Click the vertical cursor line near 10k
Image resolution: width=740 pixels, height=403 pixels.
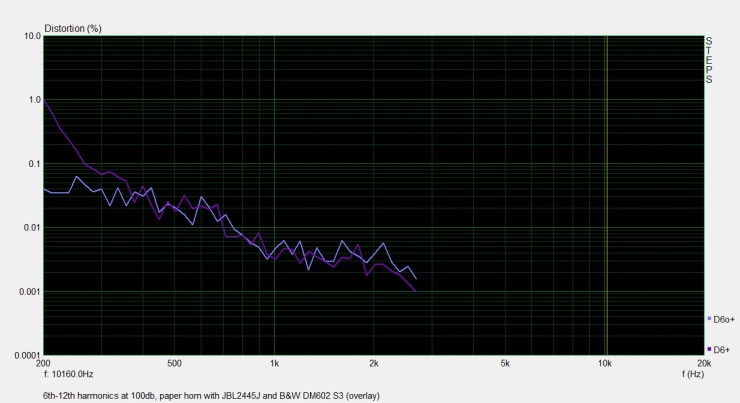click(x=606, y=195)
